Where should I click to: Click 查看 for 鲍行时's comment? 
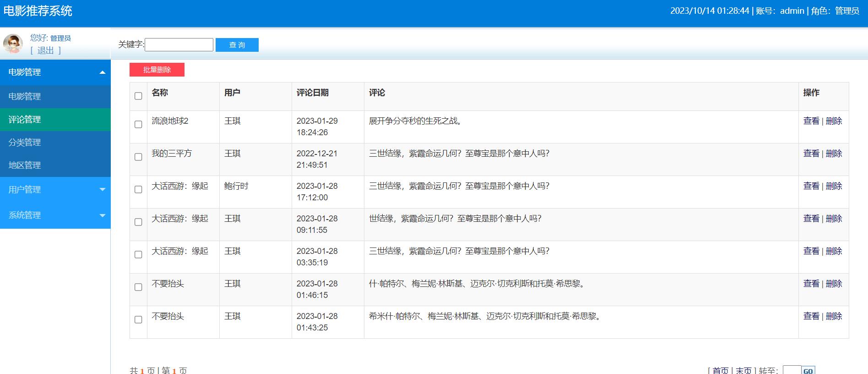[811, 186]
